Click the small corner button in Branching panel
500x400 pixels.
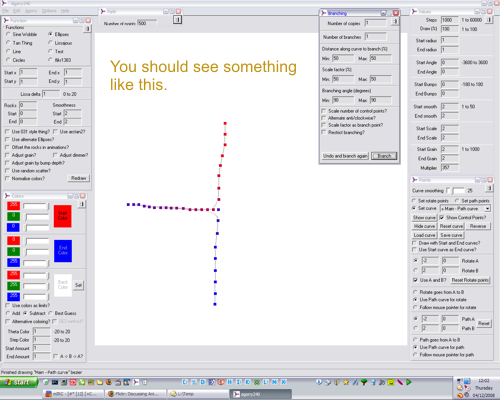point(395,22)
